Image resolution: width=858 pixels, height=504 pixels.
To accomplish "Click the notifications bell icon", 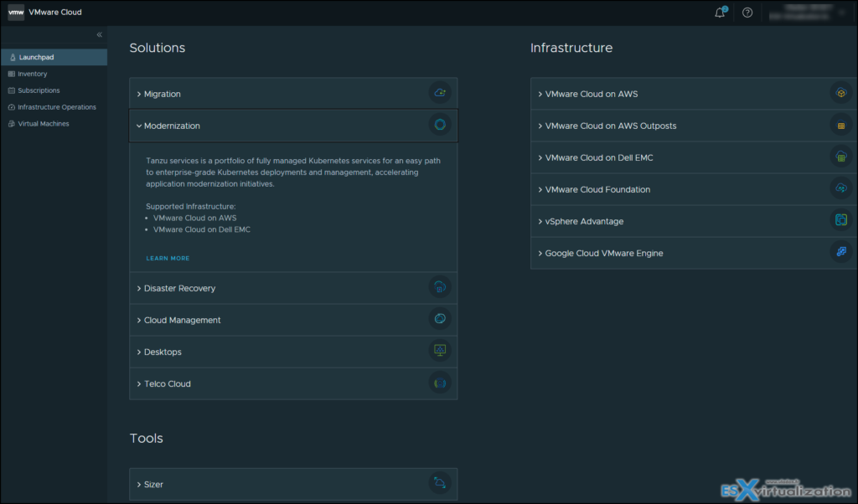I will coord(718,12).
